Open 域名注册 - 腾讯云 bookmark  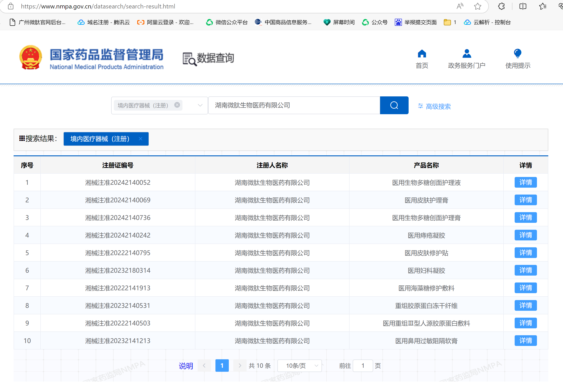(x=103, y=22)
